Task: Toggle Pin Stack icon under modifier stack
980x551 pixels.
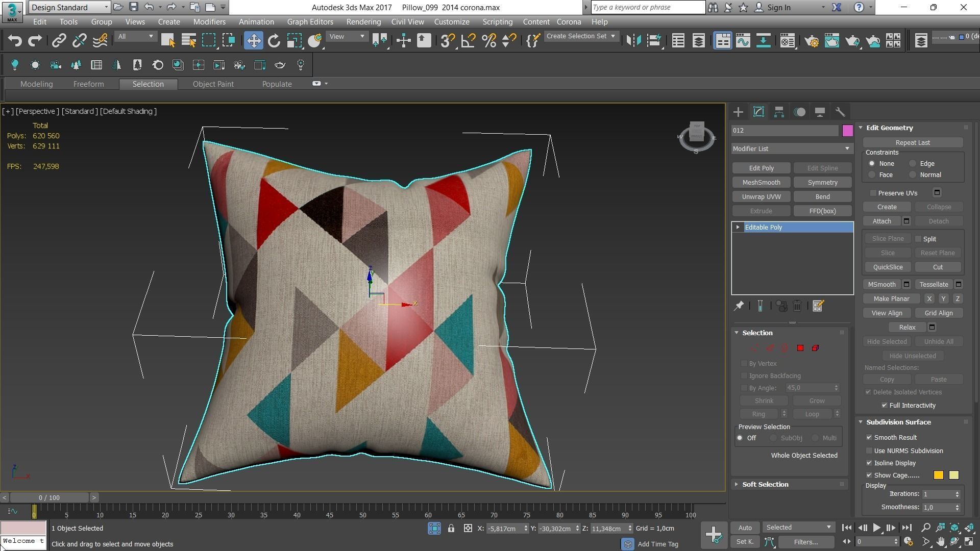Action: point(739,306)
